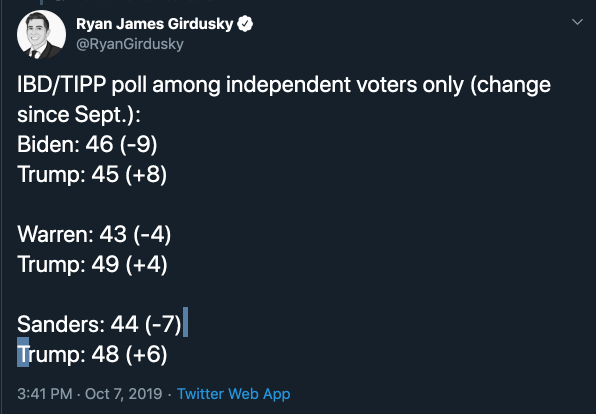
Task: Open the Twitter Web App source link
Action: [x=234, y=394]
